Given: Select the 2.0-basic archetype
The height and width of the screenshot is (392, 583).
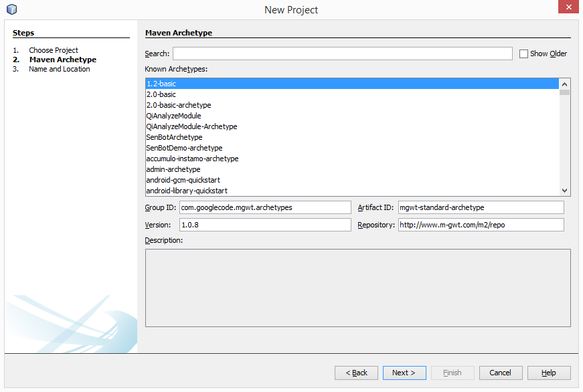Looking at the screenshot, I should pyautogui.click(x=352, y=94).
